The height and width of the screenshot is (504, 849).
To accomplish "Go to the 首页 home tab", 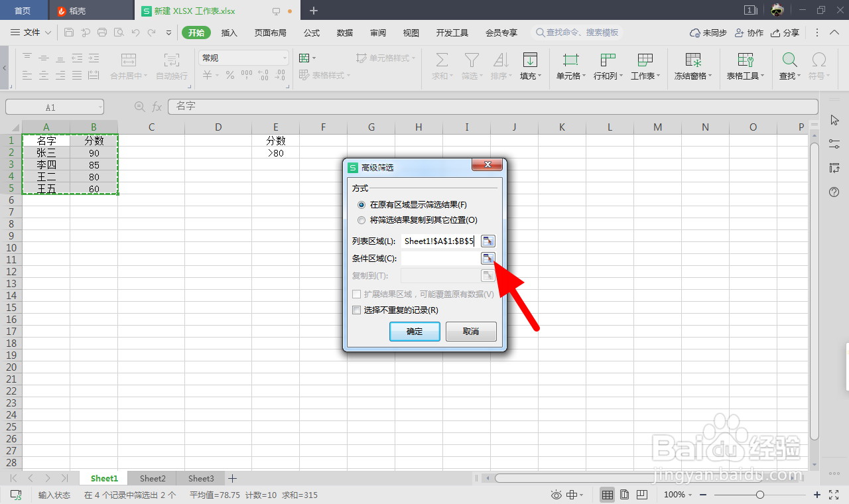I will [23, 11].
